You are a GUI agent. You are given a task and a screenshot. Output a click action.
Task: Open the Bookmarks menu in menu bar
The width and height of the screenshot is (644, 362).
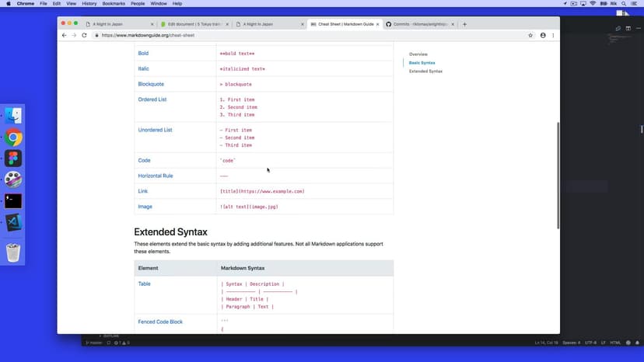point(114,4)
